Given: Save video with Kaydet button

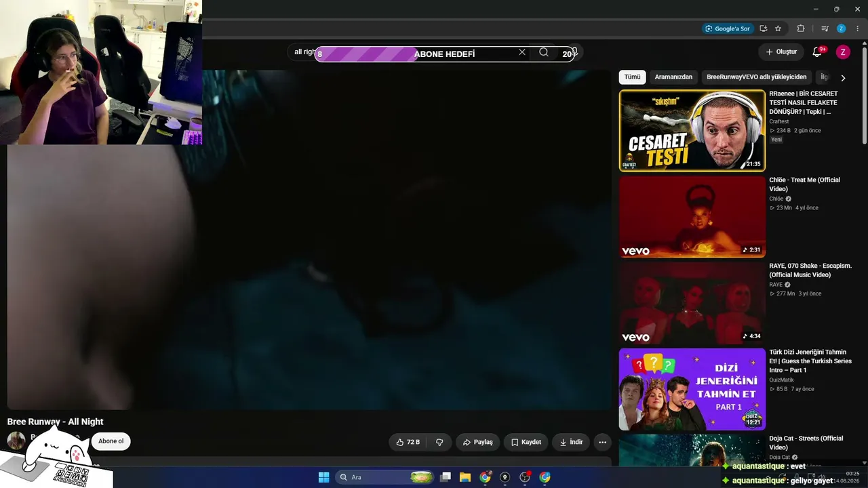Looking at the screenshot, I should (526, 442).
